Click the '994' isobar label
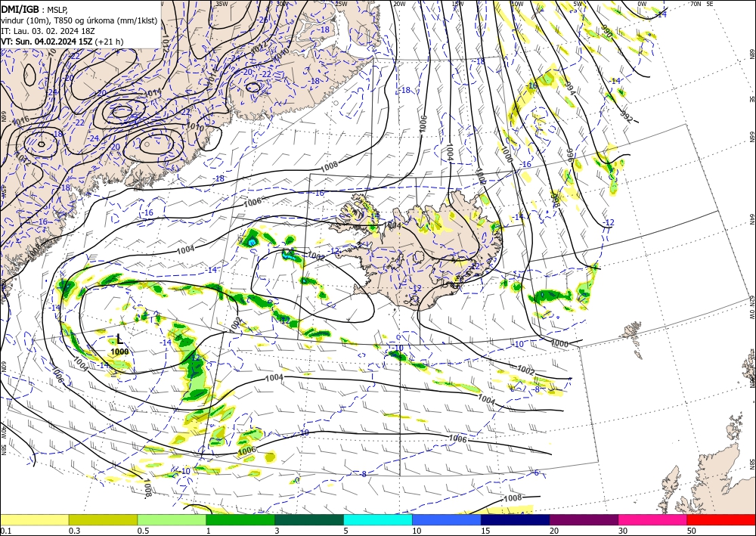756x536 pixels. pos(570,88)
